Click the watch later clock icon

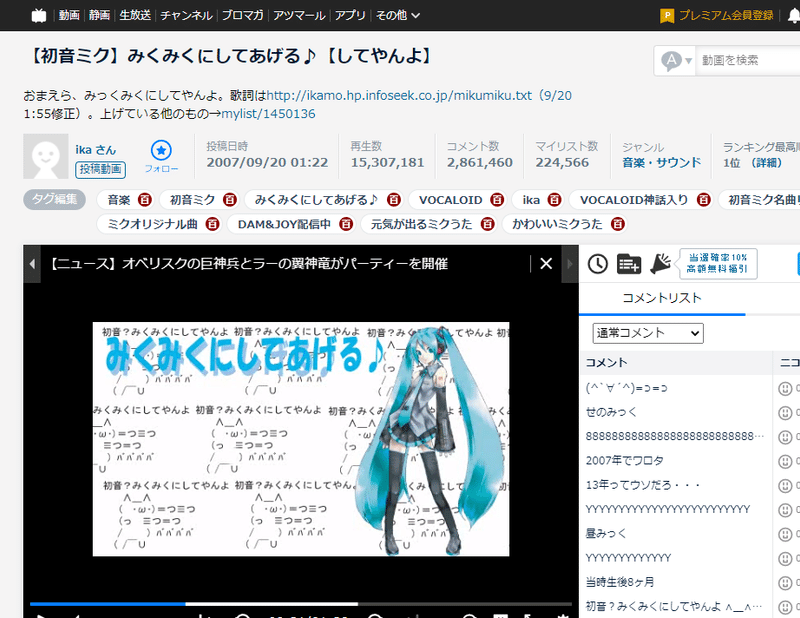(x=597, y=264)
